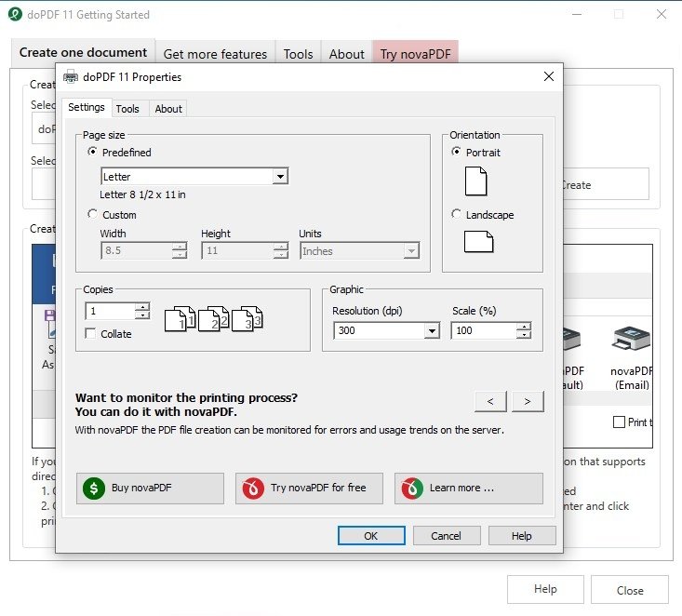682x616 pixels.
Task: Enable the Collate checkbox
Action: point(90,334)
